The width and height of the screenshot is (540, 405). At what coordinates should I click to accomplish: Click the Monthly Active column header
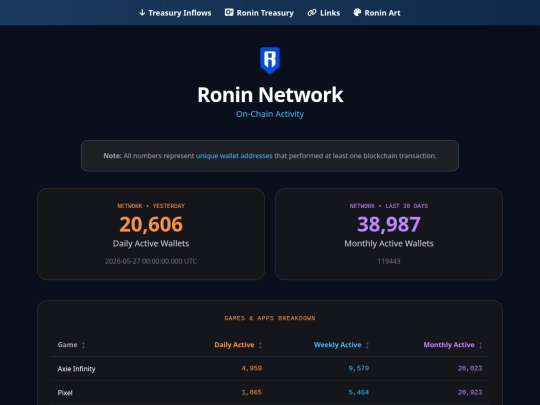click(x=449, y=345)
